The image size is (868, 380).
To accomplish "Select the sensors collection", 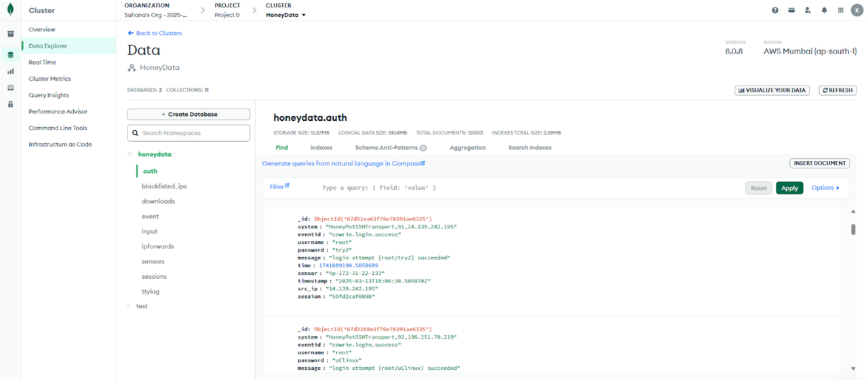I will pos(153,261).
